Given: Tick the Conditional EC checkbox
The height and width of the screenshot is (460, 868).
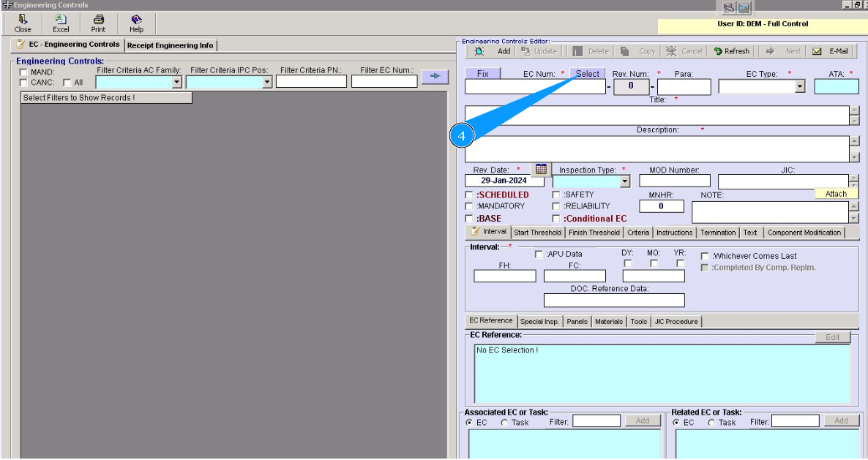Looking at the screenshot, I should [x=556, y=219].
